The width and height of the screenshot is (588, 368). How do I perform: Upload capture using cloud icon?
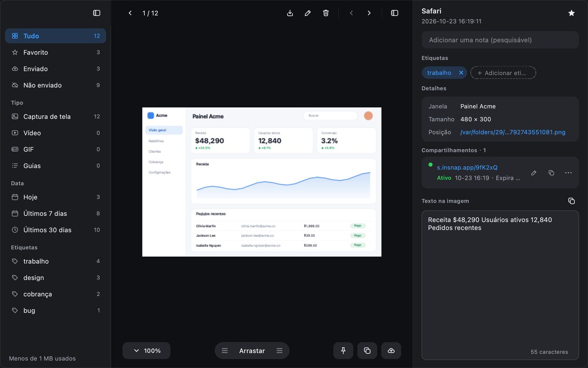pos(391,351)
